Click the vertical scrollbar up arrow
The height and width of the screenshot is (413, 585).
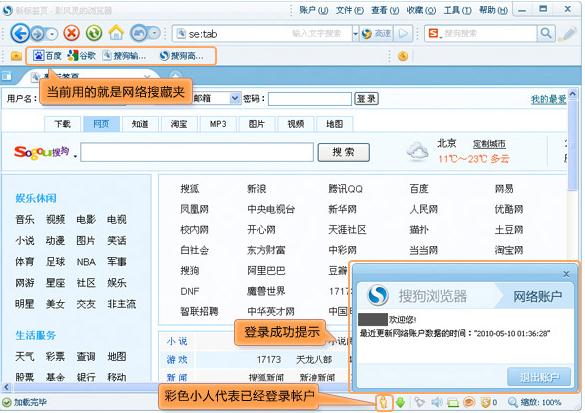point(573,94)
